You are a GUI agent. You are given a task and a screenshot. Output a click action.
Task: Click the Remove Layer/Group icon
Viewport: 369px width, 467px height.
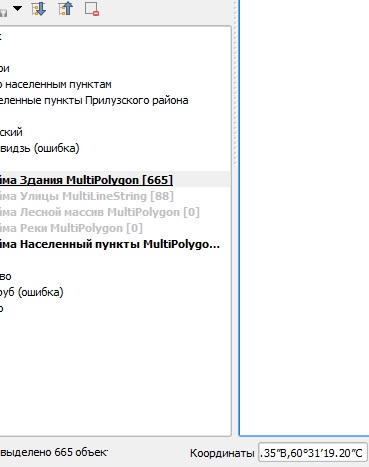tap(92, 9)
